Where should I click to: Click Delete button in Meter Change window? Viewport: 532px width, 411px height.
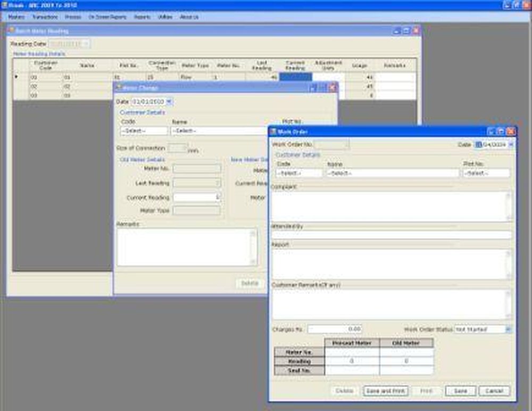[250, 283]
